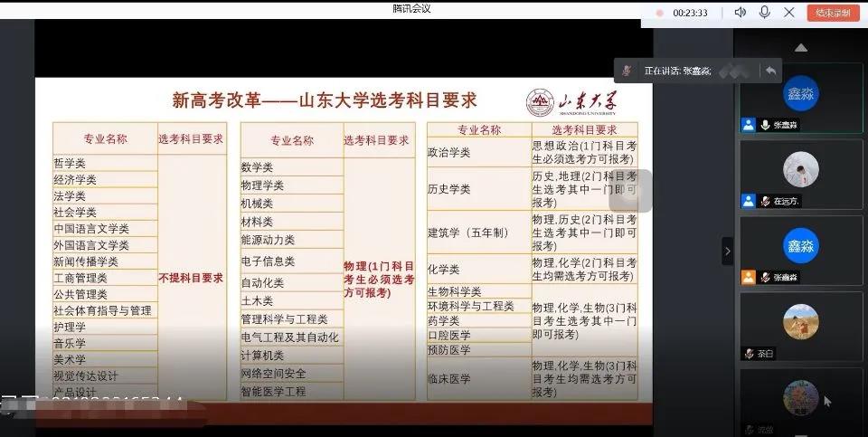This screenshot has width=868, height=437.
Task: Click the X icon in the recording bar
Action: [789, 13]
